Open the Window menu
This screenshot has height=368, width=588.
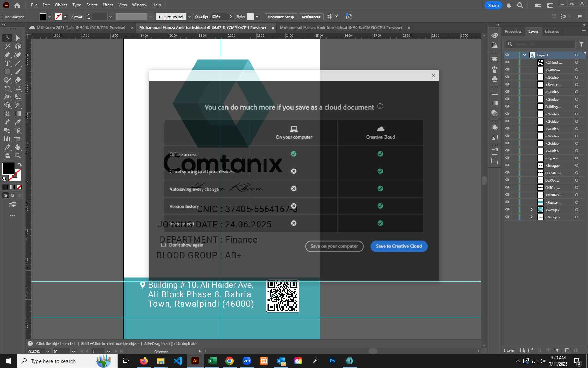click(140, 5)
